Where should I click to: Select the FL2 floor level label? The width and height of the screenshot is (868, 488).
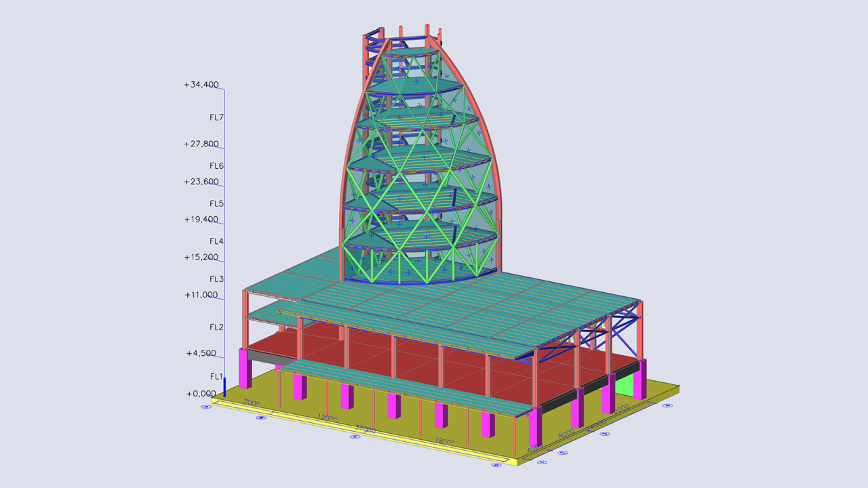tap(216, 327)
